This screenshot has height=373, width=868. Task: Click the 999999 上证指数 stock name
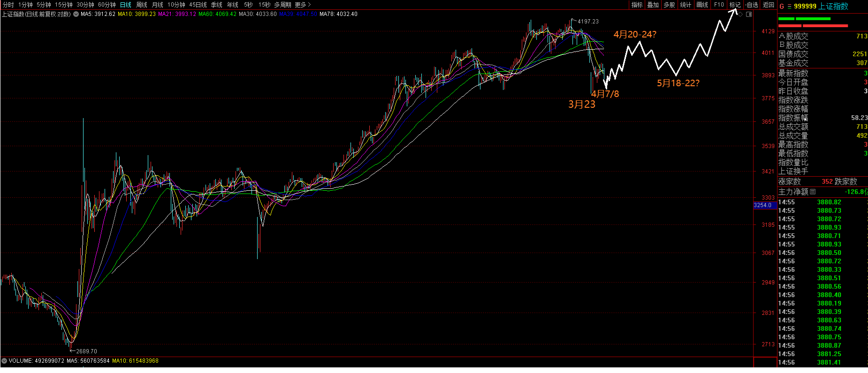(x=821, y=6)
